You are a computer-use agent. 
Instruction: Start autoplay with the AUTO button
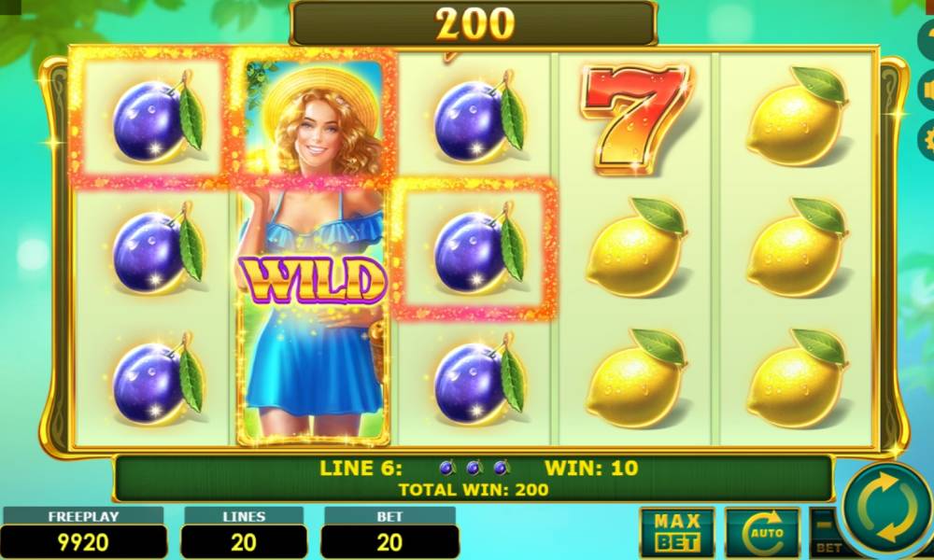(762, 533)
